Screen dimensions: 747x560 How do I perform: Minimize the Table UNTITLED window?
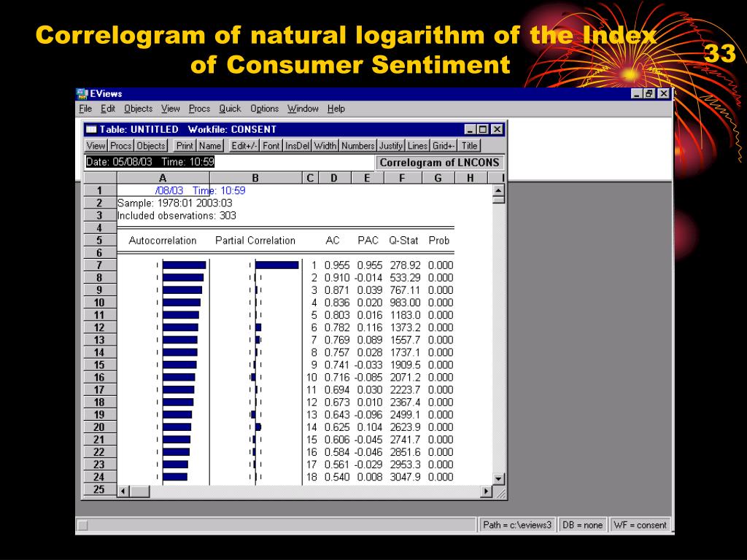471,130
